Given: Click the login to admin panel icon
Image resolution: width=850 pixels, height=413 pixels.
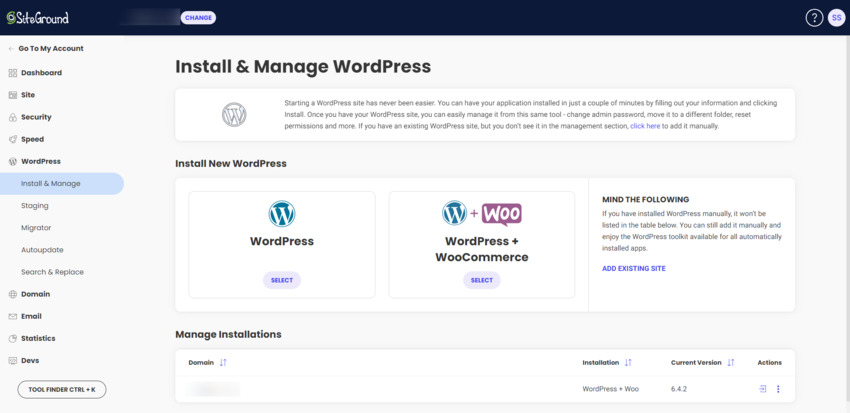Looking at the screenshot, I should click(x=763, y=389).
